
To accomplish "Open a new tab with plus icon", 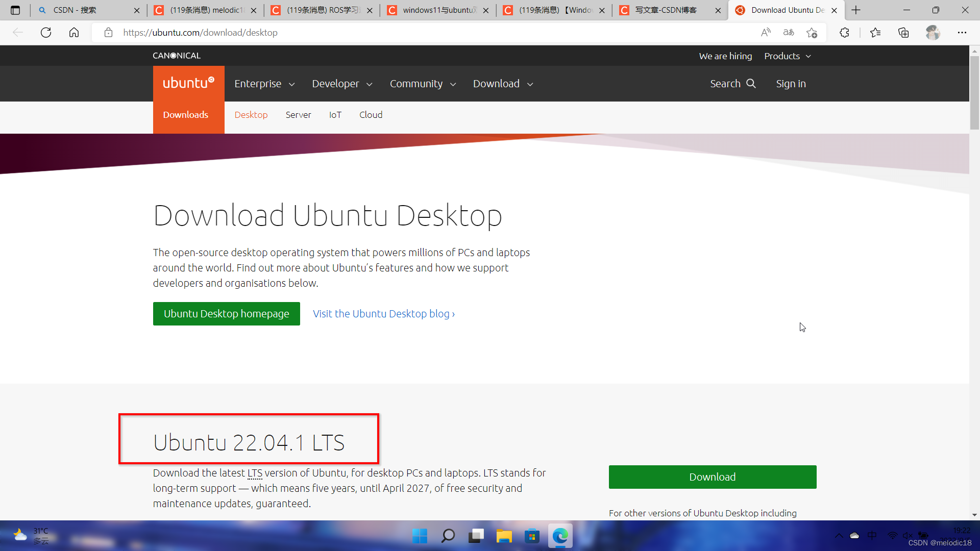I will click(x=856, y=10).
